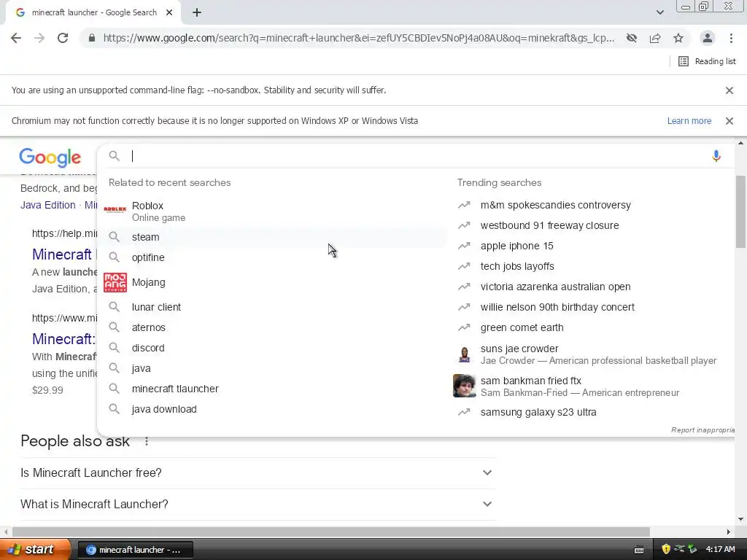Dismiss the Windows XP unsupported warning
The image size is (747, 560).
(x=729, y=121)
